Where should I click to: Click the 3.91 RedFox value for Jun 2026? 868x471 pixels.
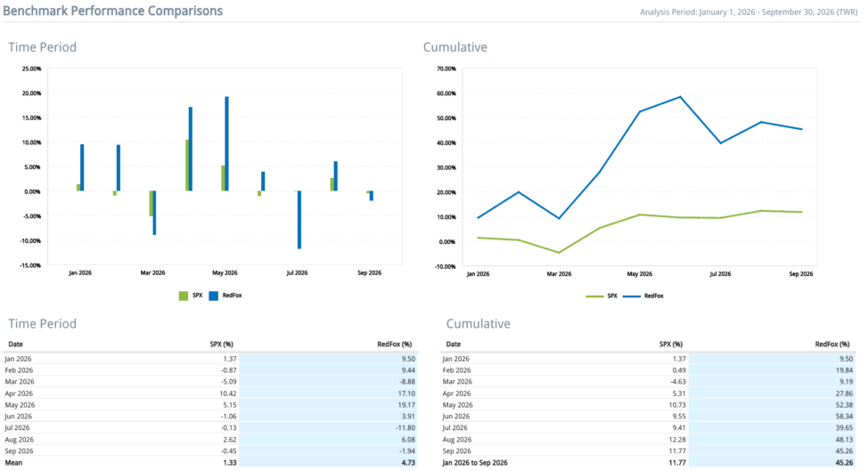[408, 417]
